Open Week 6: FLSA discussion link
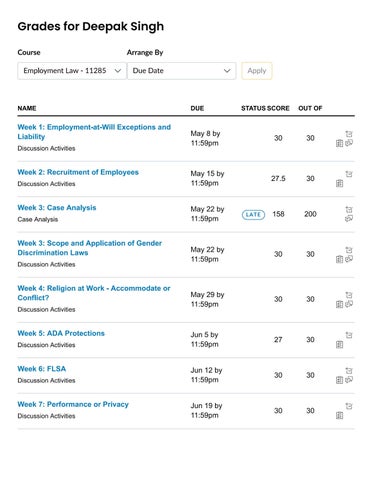The height and width of the screenshot is (480, 371). 42,369
